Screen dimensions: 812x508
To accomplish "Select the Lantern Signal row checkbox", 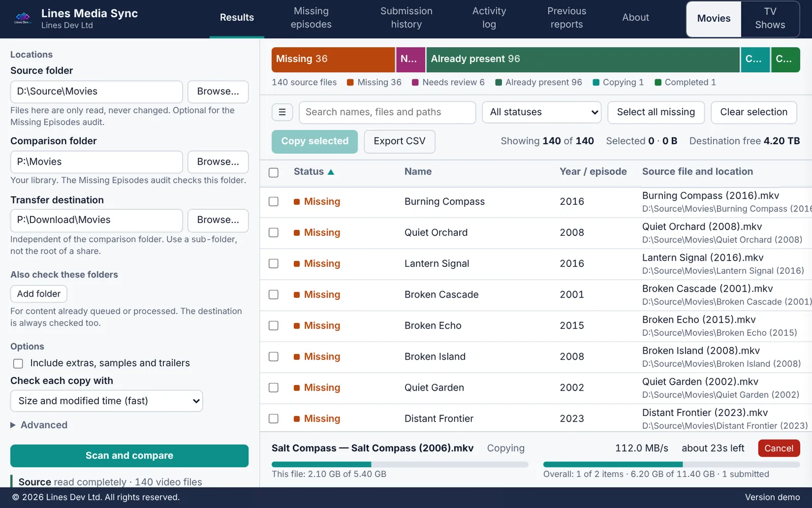I will point(274,264).
